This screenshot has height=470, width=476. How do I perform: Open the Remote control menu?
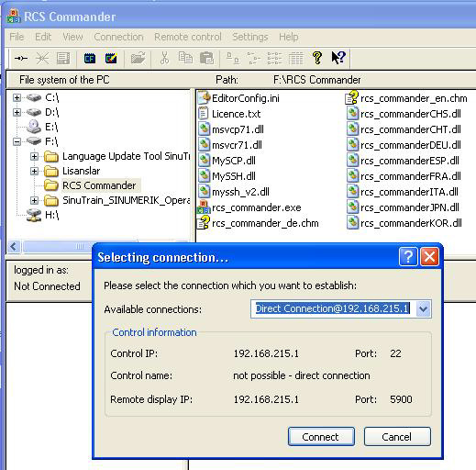pos(188,37)
